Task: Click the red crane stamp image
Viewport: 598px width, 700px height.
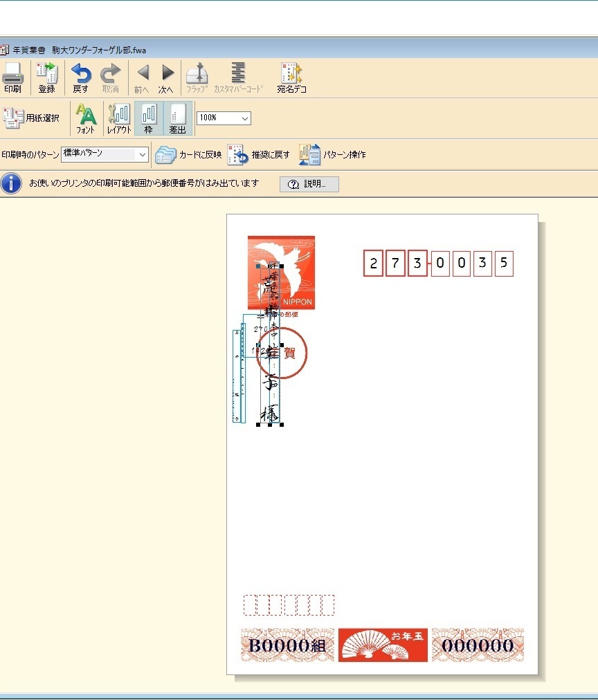Action: coord(282,273)
